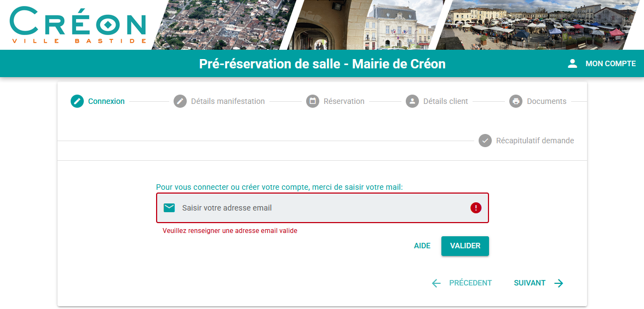The height and width of the screenshot is (309, 644).
Task: Click the Détails manifestation pencil icon
Action: 180,101
